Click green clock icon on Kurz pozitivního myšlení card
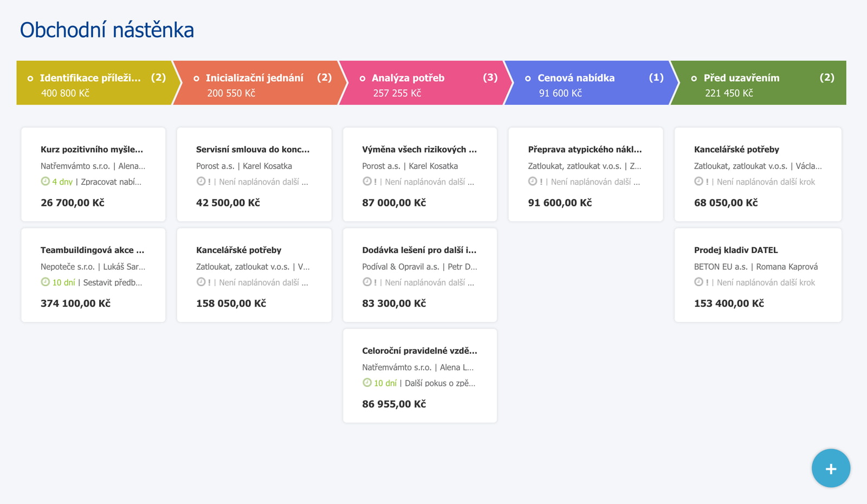Image resolution: width=867 pixels, height=504 pixels. 46,181
